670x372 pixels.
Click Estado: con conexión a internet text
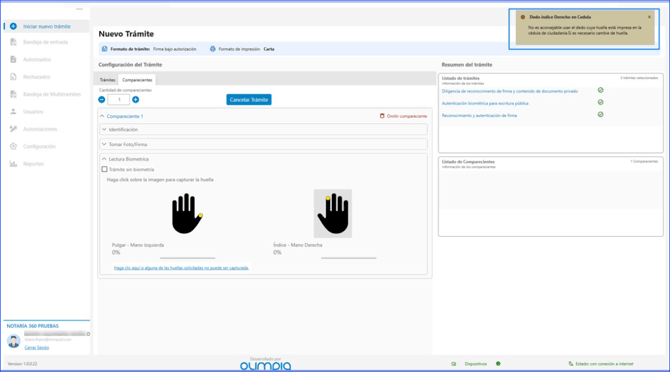[x=604, y=364]
